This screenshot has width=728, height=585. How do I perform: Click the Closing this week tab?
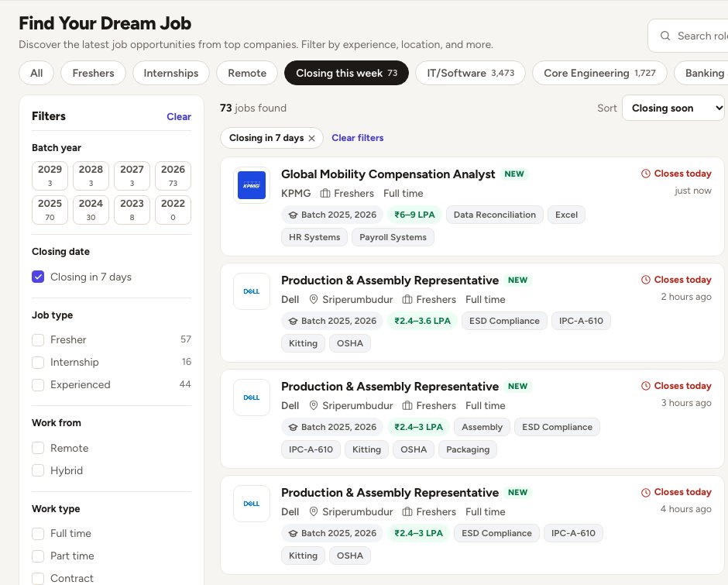pyautogui.click(x=346, y=73)
